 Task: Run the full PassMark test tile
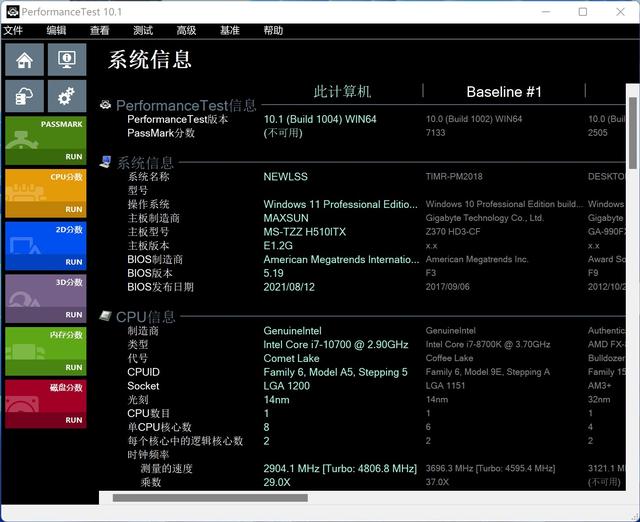pyautogui.click(x=46, y=140)
